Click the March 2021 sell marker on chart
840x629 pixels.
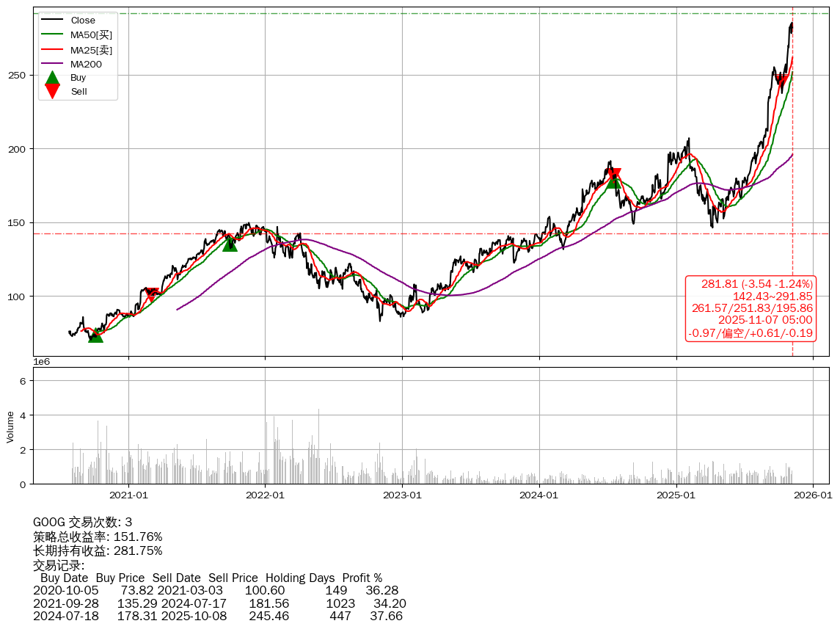click(x=151, y=295)
